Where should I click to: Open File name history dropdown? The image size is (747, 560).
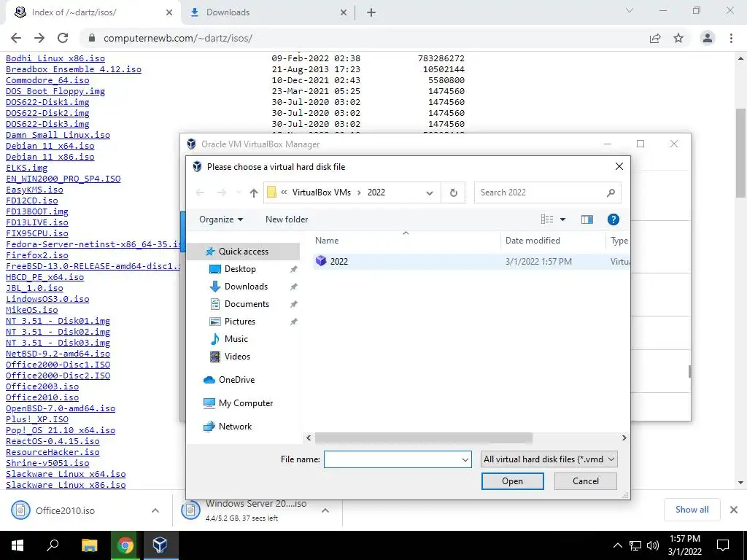(465, 459)
